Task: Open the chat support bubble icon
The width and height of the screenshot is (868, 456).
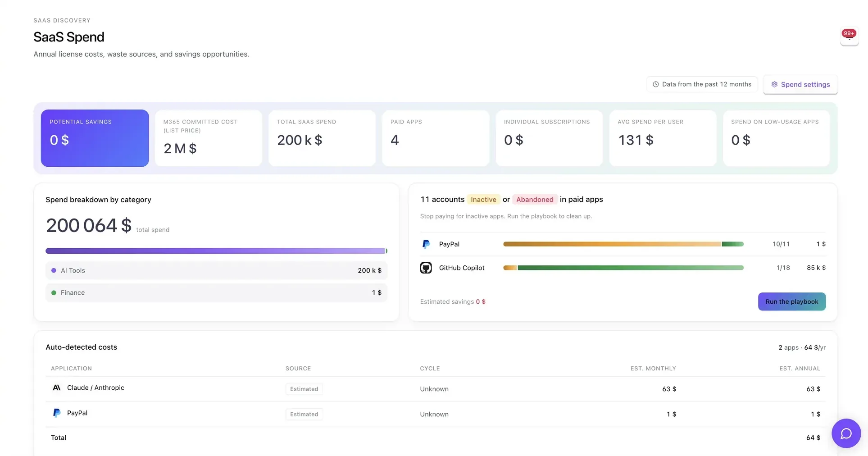Action: [846, 433]
